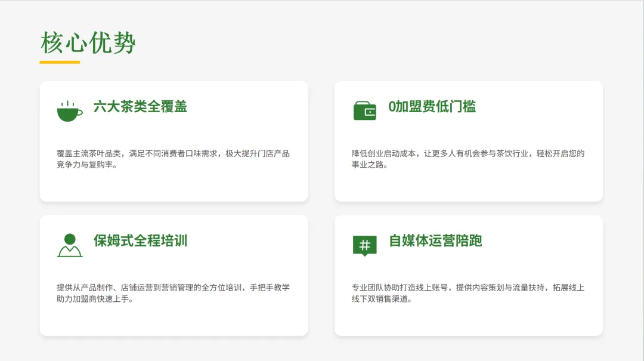Select the 核心优势 slide title
644x361 pixels.
pos(88,42)
